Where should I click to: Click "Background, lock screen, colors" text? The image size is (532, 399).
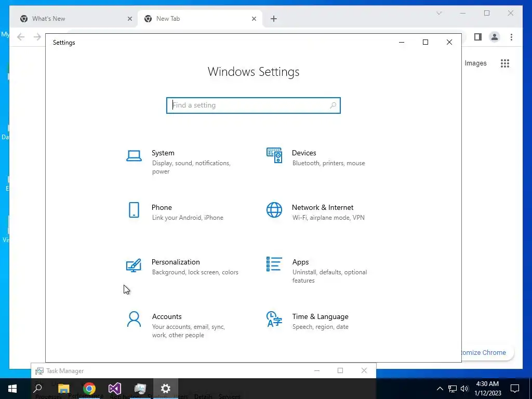click(195, 272)
